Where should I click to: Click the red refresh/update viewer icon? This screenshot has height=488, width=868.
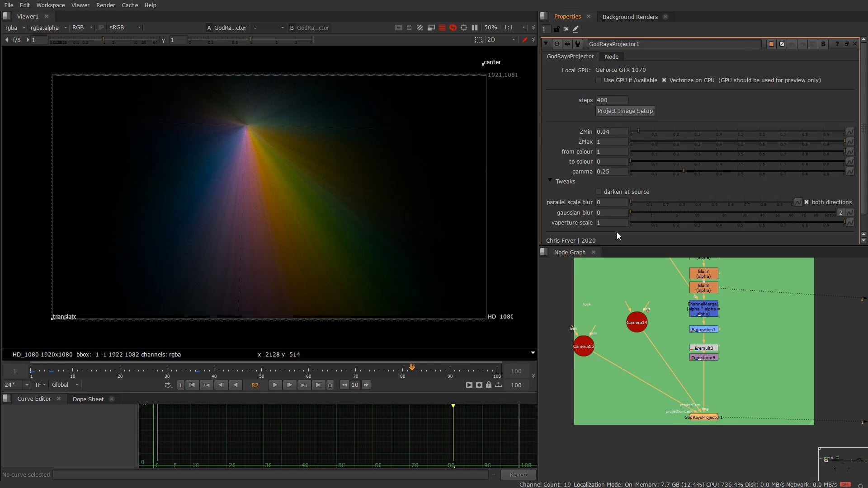pyautogui.click(x=453, y=28)
